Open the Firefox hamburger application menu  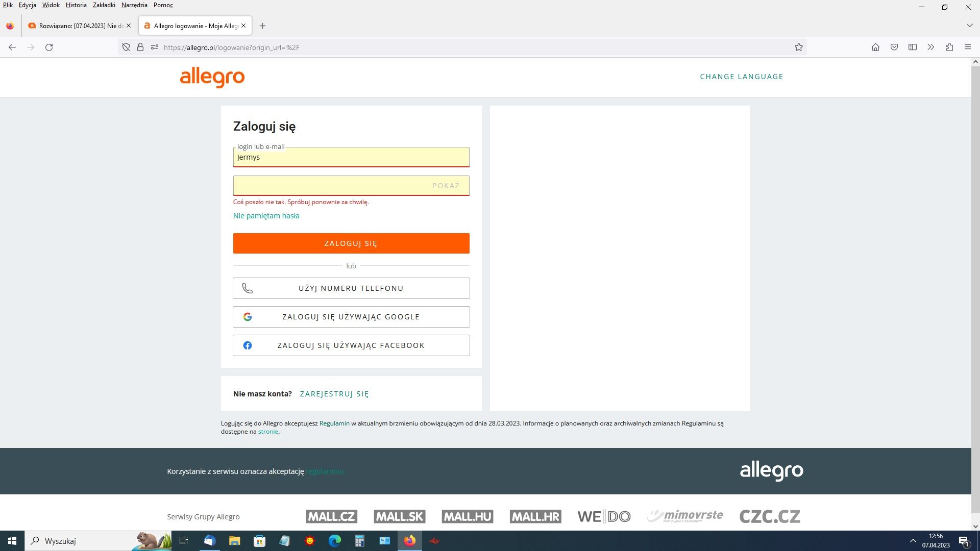tap(968, 47)
